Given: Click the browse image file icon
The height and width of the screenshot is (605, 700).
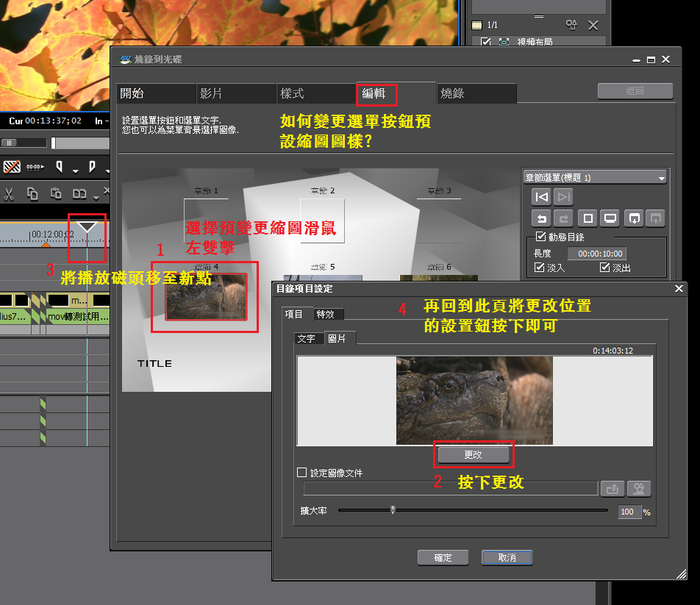Looking at the screenshot, I should pyautogui.click(x=613, y=489).
